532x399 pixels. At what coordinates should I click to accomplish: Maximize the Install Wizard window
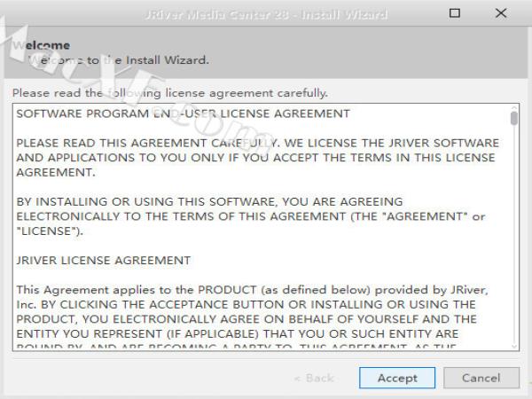point(455,13)
